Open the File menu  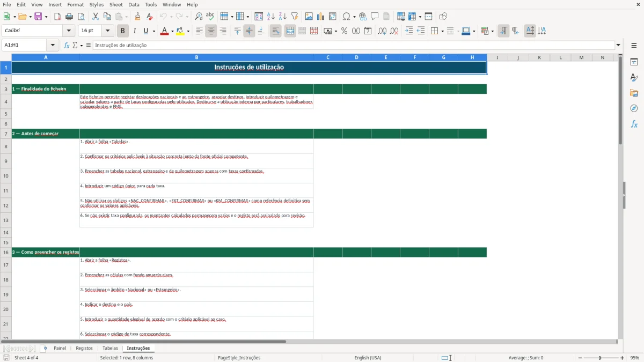tap(6, 4)
